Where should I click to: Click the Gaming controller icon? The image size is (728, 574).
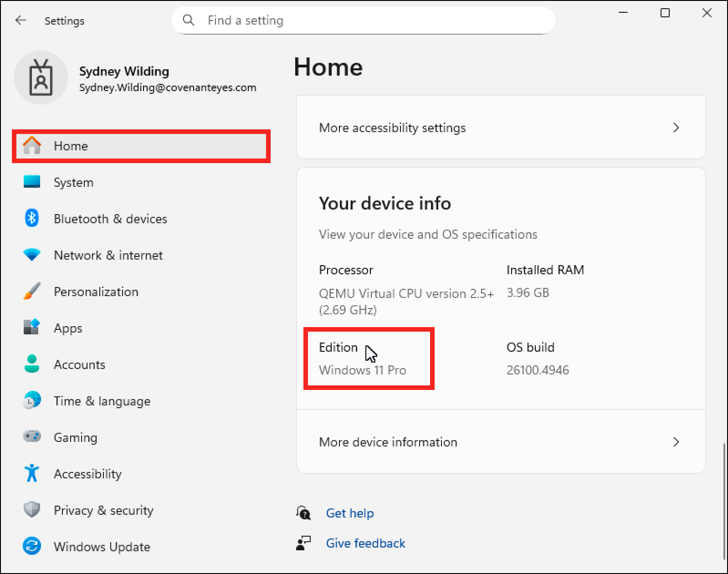tap(31, 437)
